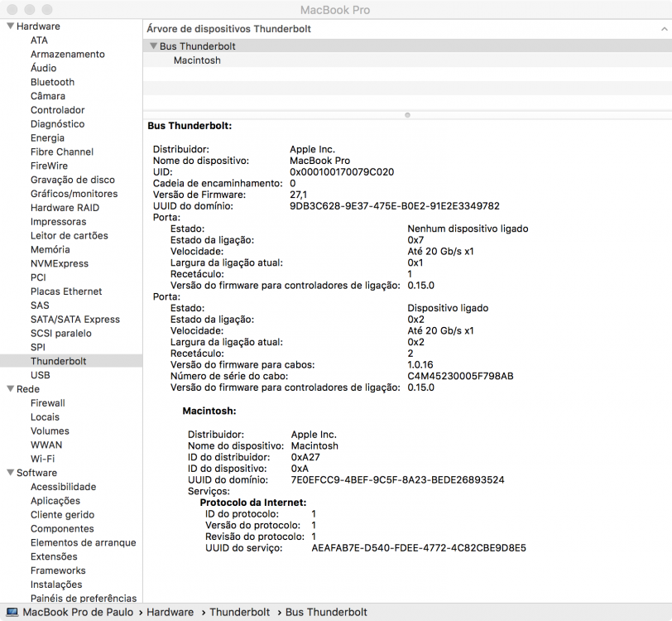Open Firewall under Rede
Image resolution: width=672 pixels, height=621 pixels.
tap(47, 403)
